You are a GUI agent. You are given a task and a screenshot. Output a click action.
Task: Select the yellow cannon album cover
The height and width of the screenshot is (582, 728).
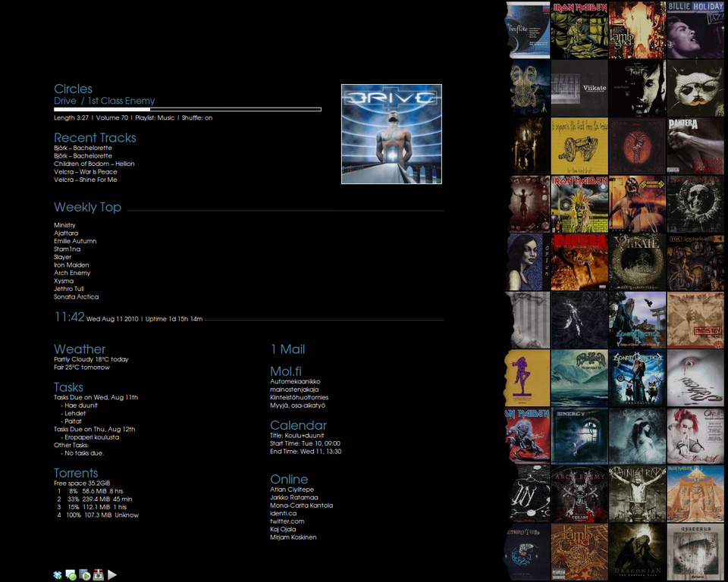point(579,145)
